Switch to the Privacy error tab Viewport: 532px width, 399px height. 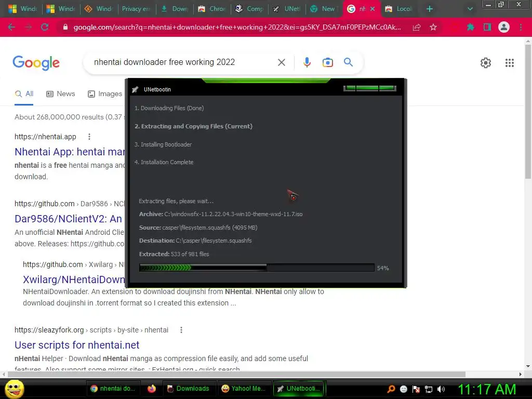[x=136, y=9]
